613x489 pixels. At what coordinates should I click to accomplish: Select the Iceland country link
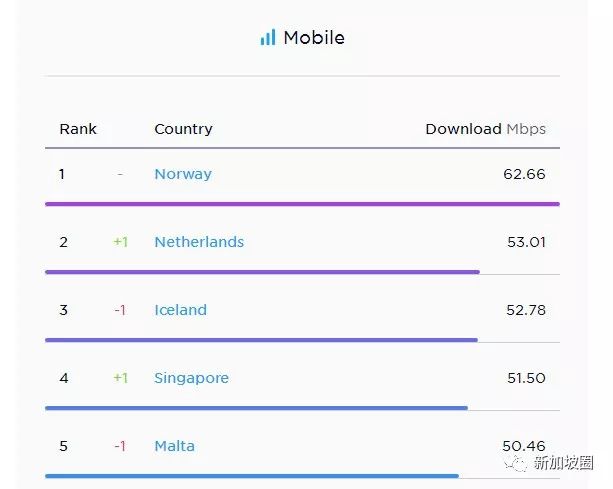[x=181, y=310]
